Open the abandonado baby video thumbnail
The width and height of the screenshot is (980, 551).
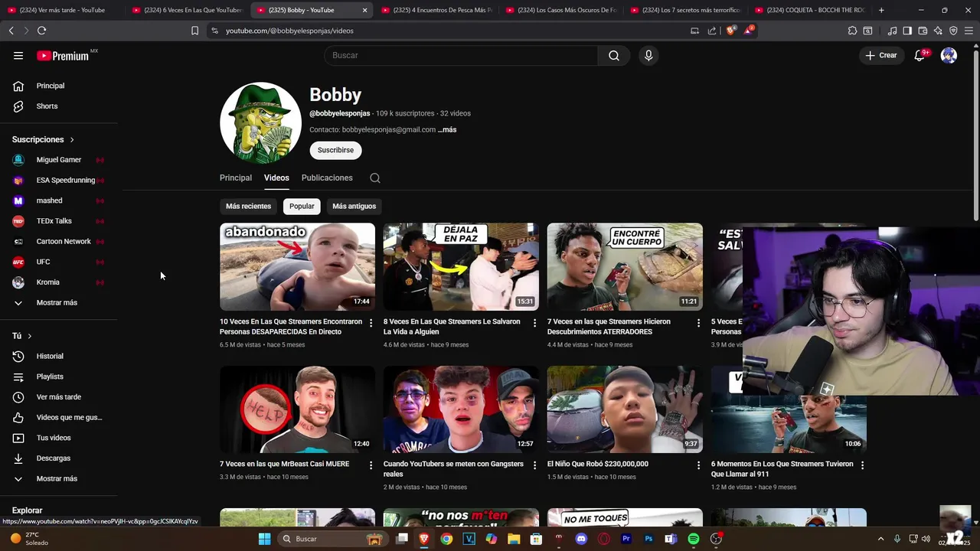pyautogui.click(x=297, y=266)
